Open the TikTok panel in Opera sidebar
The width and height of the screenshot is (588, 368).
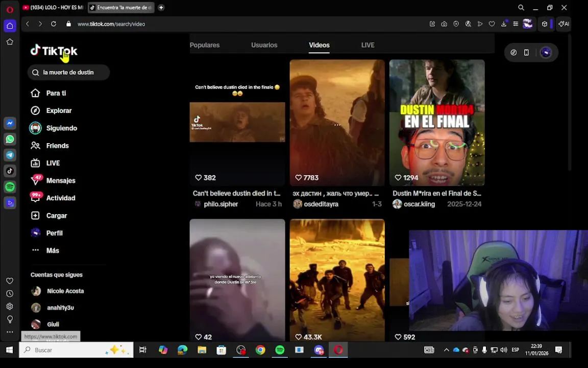pyautogui.click(x=10, y=171)
